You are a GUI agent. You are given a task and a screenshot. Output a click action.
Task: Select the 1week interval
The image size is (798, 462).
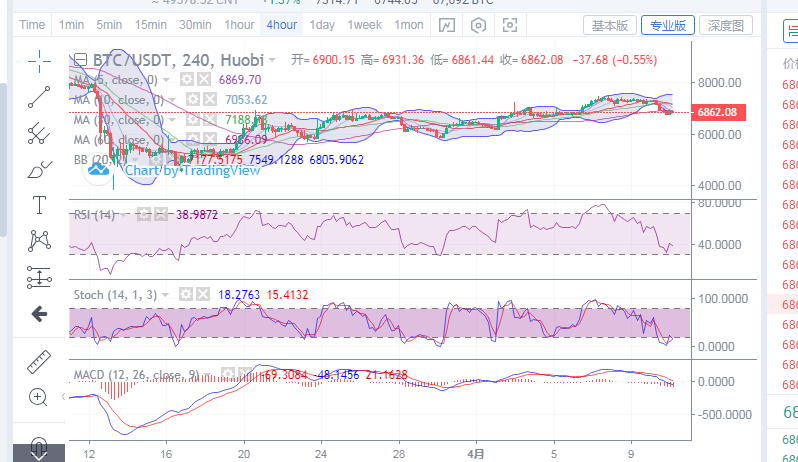364,25
